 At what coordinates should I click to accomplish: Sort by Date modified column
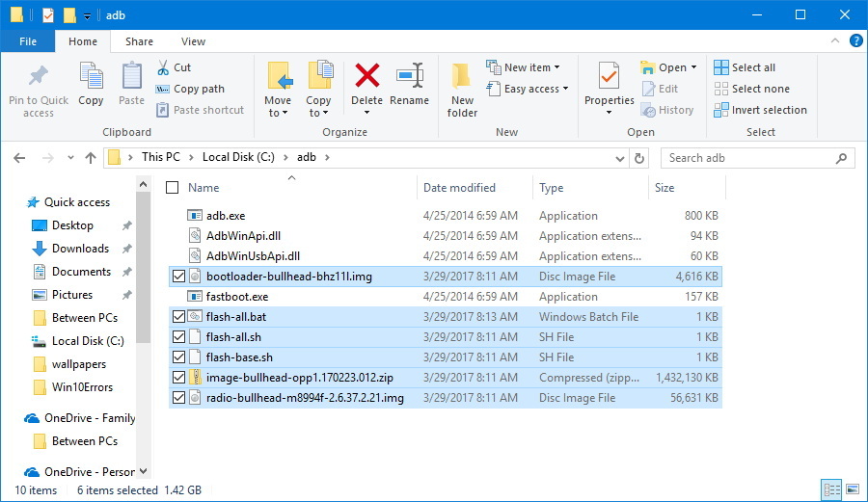point(459,188)
